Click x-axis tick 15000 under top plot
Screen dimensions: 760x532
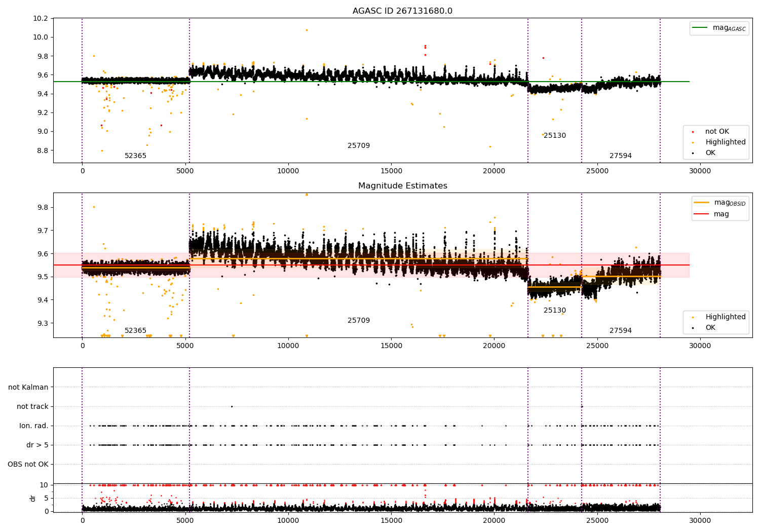coord(391,171)
